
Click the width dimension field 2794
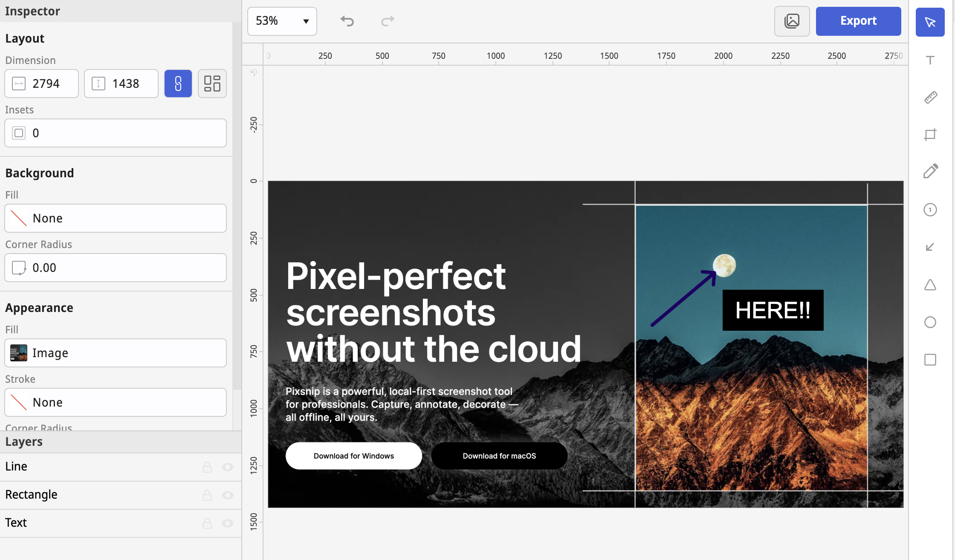(x=47, y=84)
